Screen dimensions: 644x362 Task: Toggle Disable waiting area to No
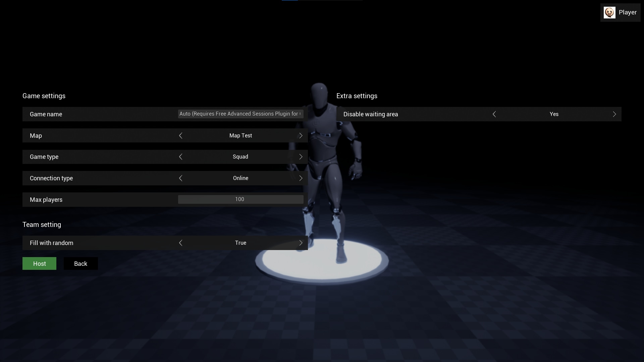click(x=494, y=114)
